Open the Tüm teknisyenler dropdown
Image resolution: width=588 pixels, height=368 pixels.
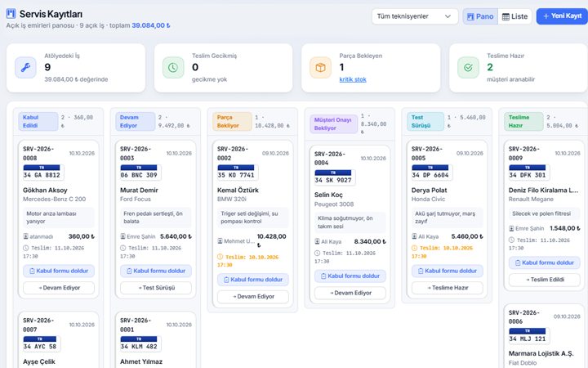click(x=415, y=16)
